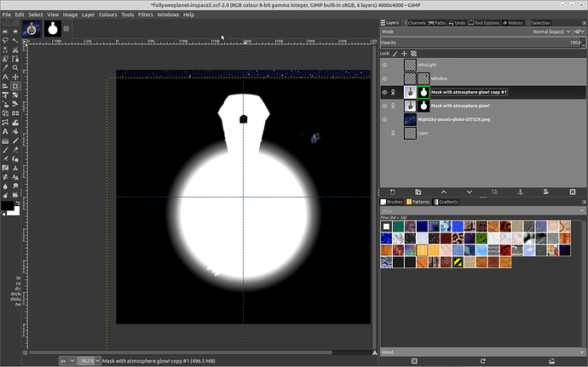Toggle chain link on the bottom Layer row
The image size is (588, 367).
click(x=394, y=133)
